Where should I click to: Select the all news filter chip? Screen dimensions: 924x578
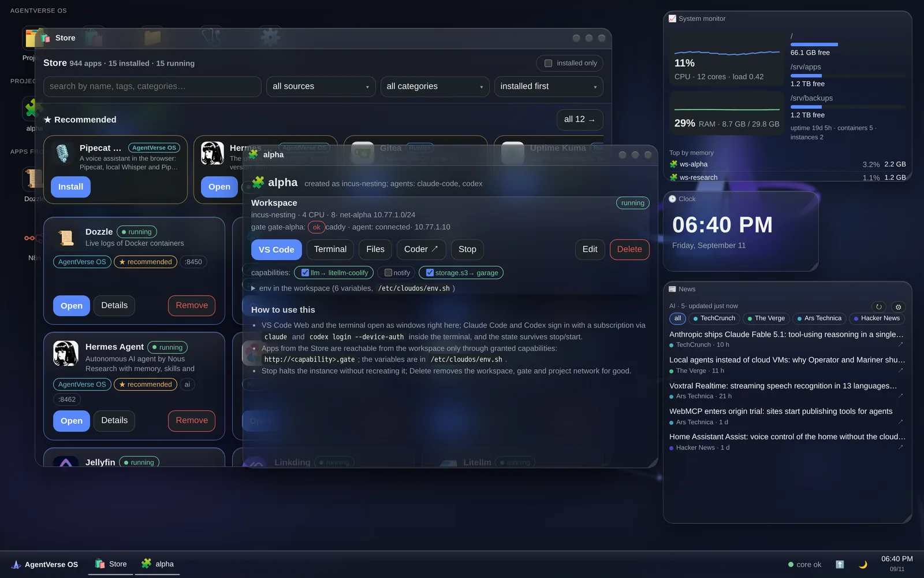677,318
